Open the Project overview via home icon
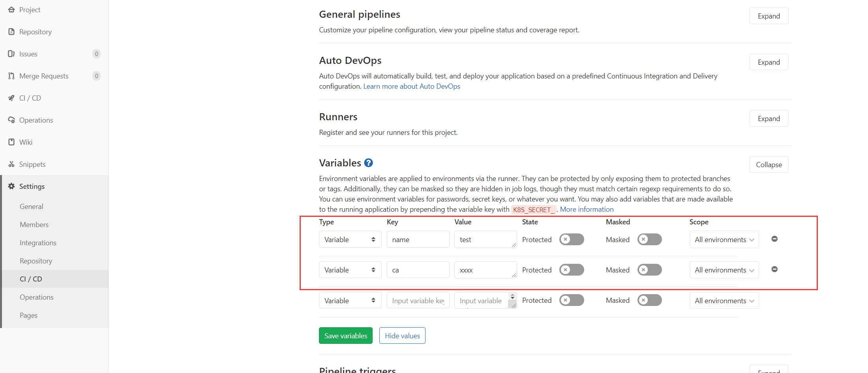868x373 pixels. coord(11,9)
